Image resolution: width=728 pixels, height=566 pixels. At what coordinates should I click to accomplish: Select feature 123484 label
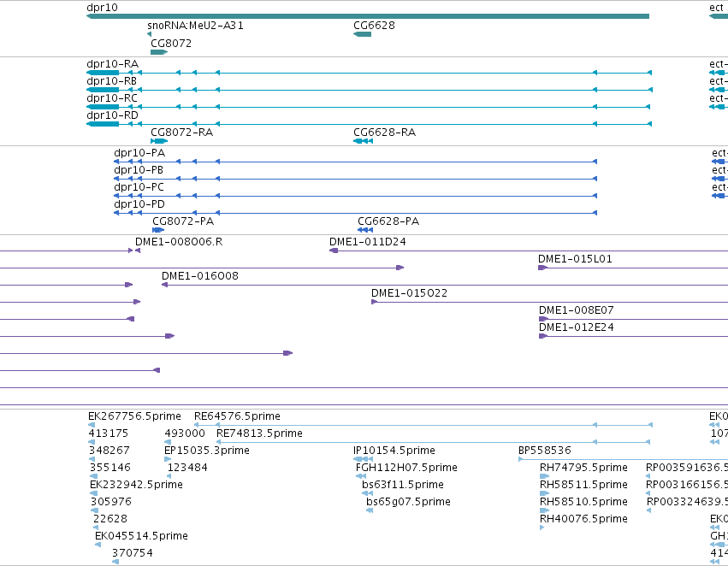pos(187,468)
